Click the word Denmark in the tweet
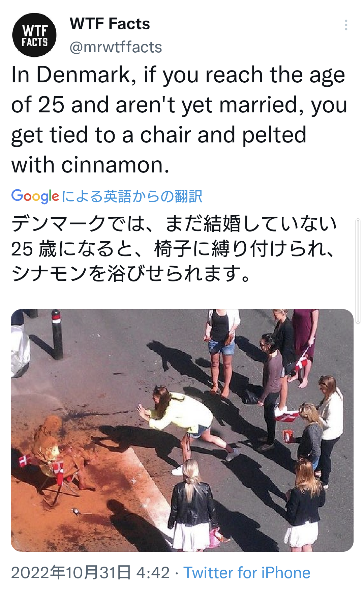This screenshot has width=364, height=598. pyautogui.click(x=83, y=75)
